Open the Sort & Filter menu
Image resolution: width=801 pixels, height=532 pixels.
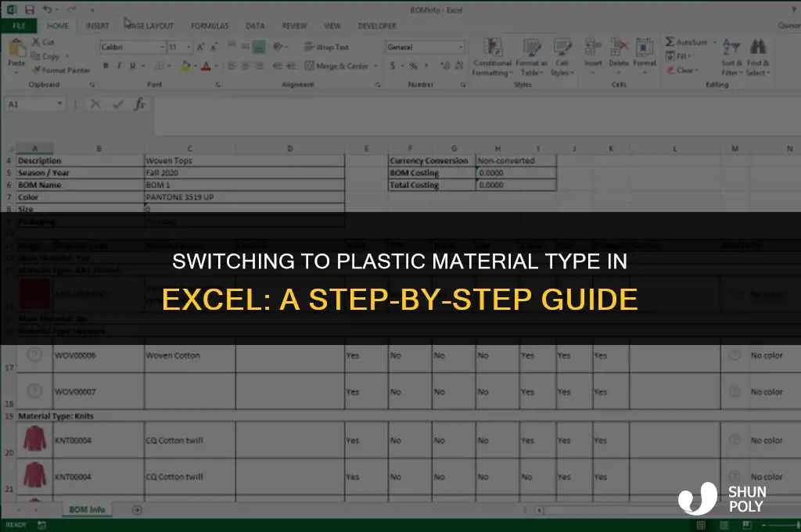[731, 57]
